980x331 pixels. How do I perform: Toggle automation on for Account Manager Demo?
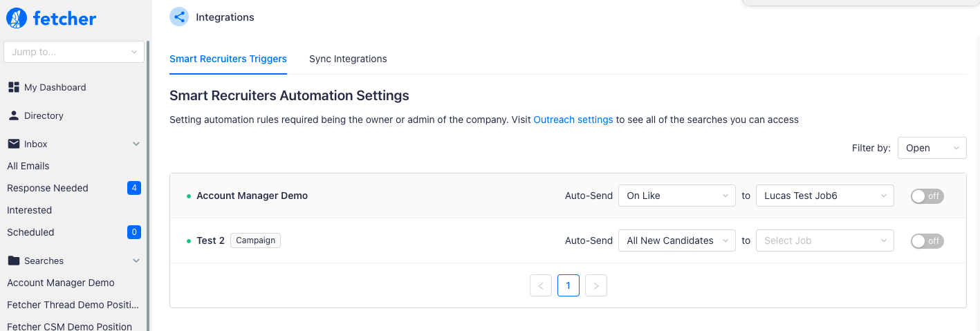pyautogui.click(x=927, y=196)
